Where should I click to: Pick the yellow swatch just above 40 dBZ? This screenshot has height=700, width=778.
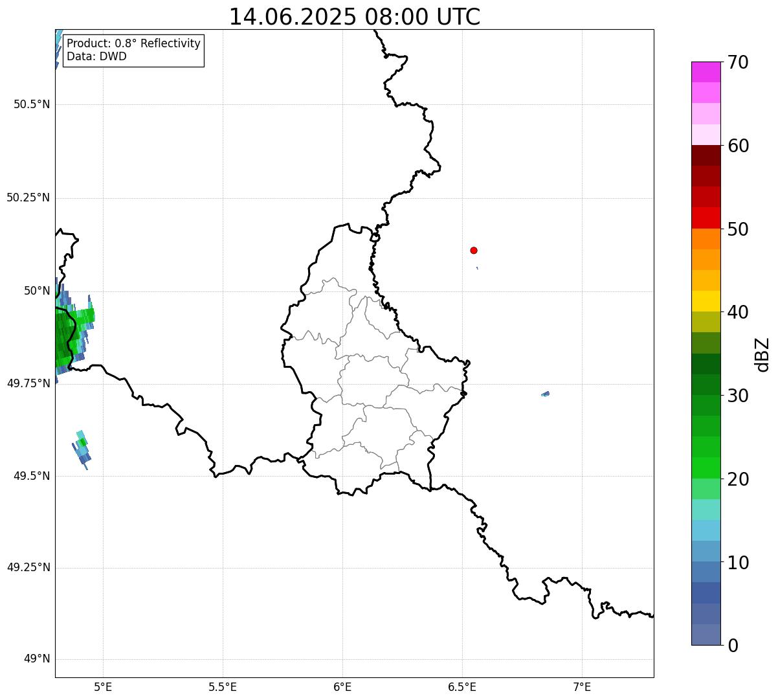pos(706,301)
